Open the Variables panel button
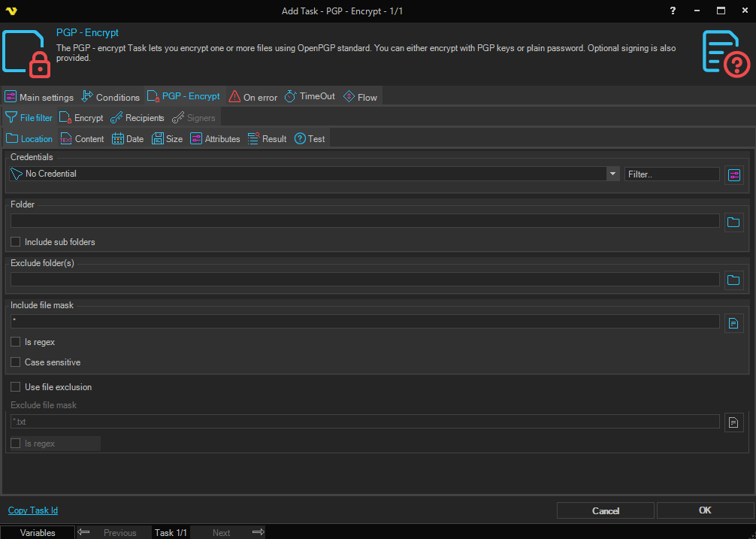This screenshot has height=539, width=756. (38, 532)
